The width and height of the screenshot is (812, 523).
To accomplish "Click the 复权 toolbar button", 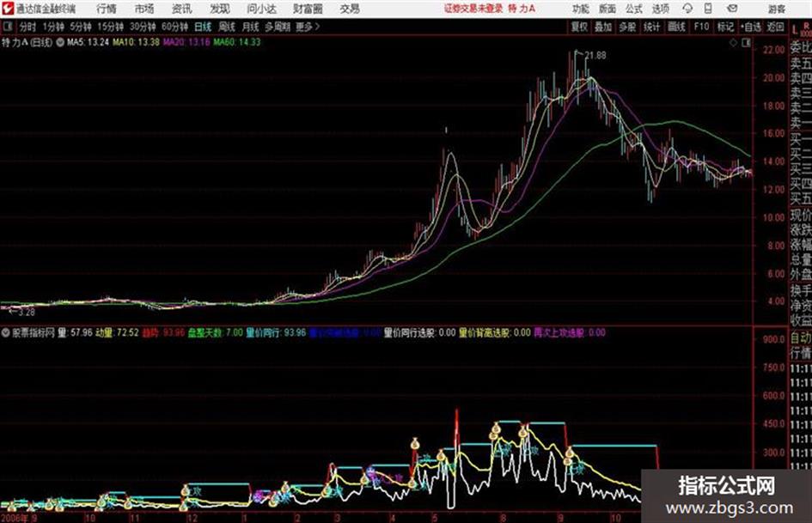I will pos(579,27).
